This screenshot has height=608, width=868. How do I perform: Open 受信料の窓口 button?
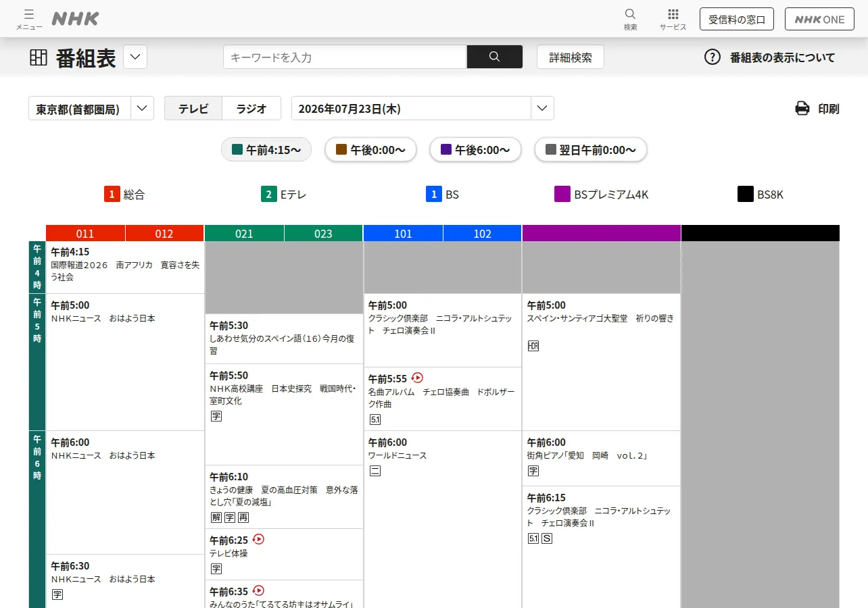tap(737, 19)
